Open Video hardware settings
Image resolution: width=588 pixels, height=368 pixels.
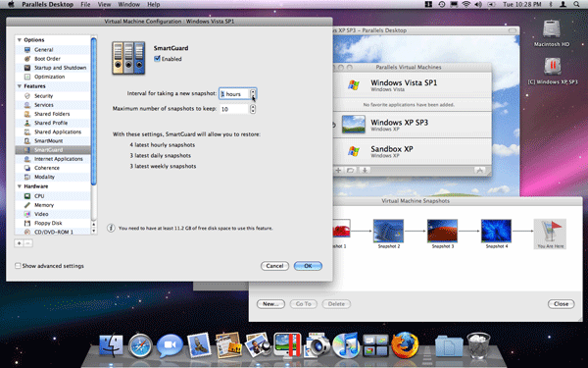point(53,214)
